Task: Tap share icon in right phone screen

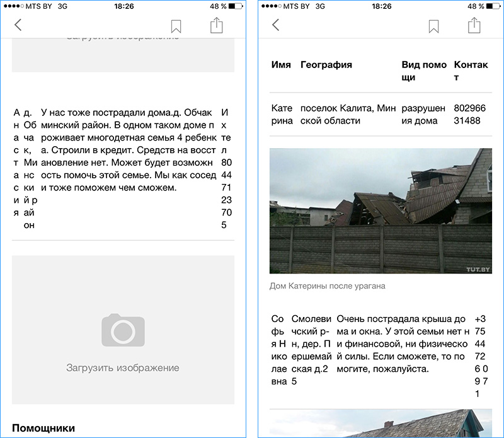Action: (474, 25)
